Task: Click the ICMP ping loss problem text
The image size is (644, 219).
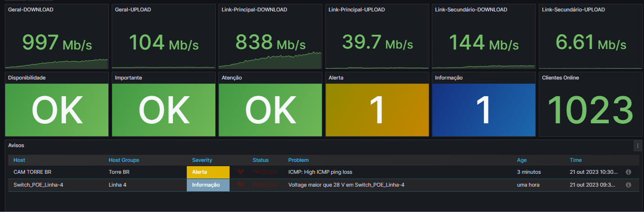Action: 320,172
